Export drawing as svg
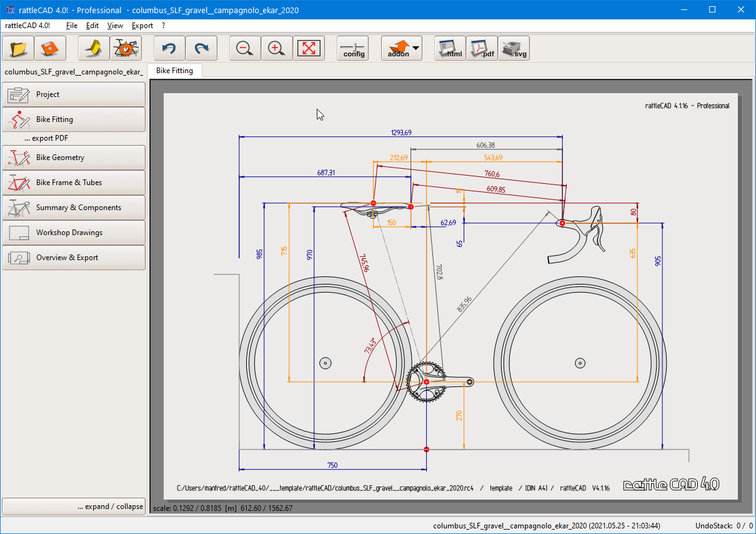Viewport: 756px width, 534px height. click(x=514, y=48)
